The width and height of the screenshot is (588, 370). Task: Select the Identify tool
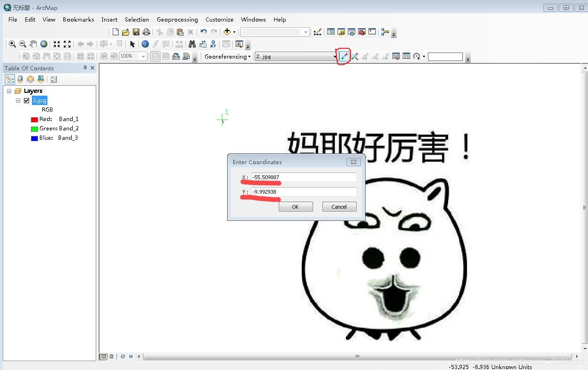[145, 44]
